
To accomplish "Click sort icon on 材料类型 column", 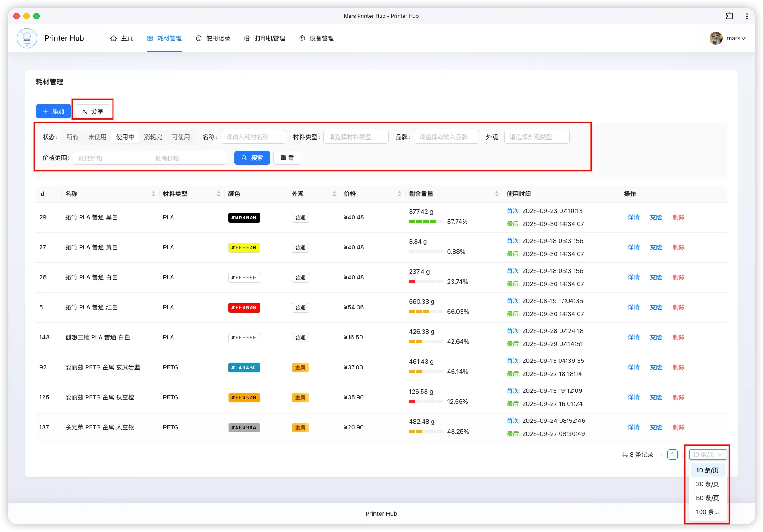I will (219, 194).
